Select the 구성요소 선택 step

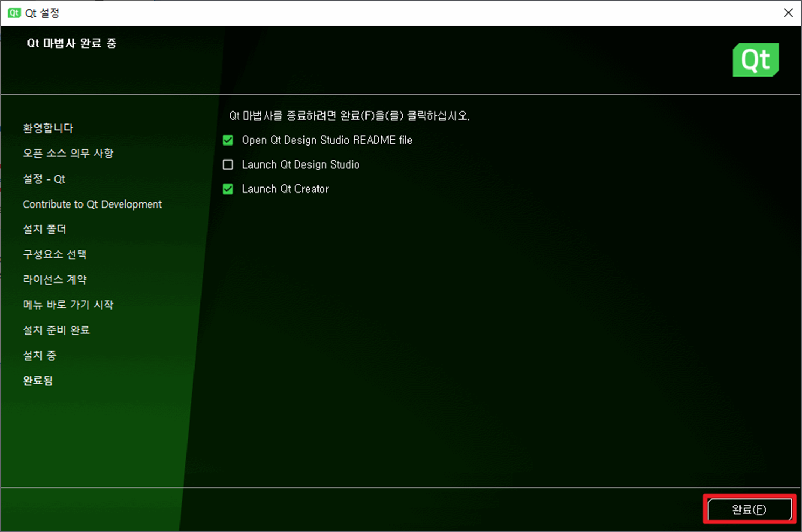point(54,254)
